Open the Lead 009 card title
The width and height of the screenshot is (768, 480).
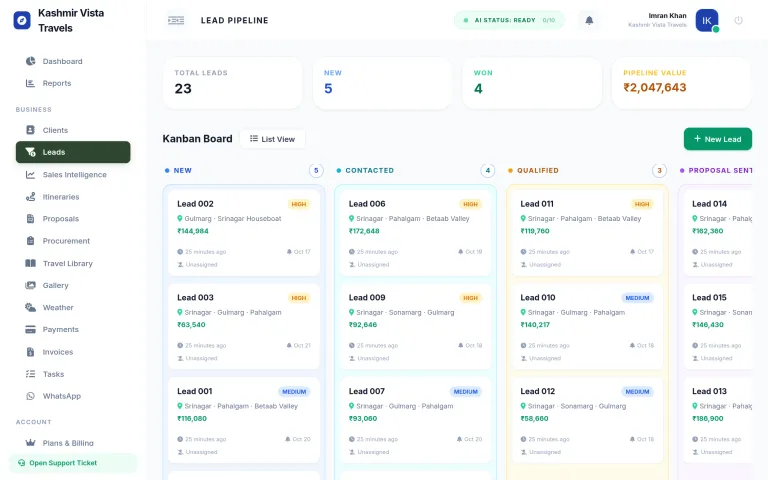coord(367,297)
